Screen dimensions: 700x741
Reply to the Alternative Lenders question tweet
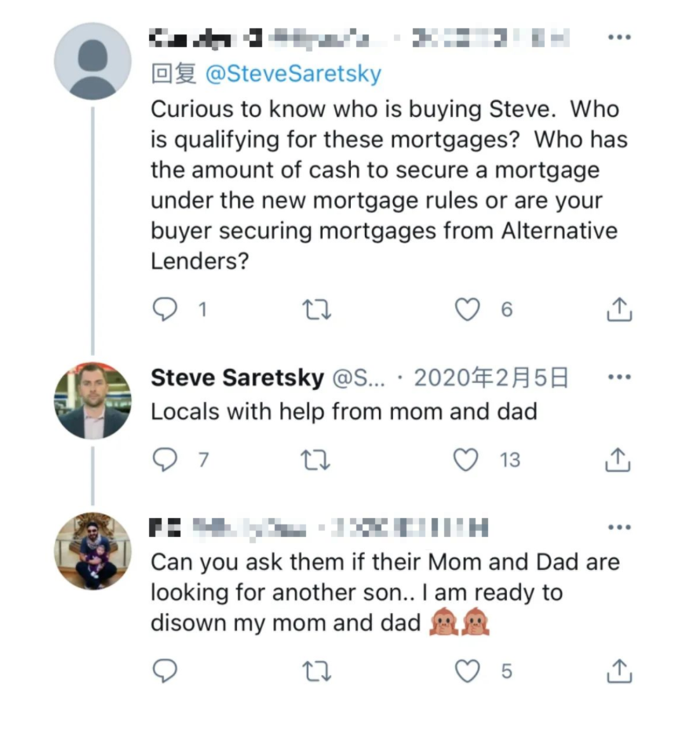point(165,309)
